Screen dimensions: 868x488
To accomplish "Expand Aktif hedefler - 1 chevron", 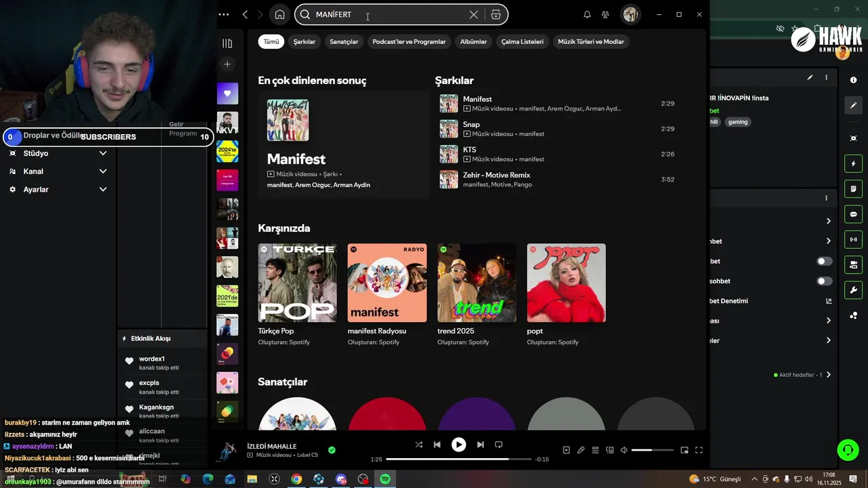I will (828, 375).
